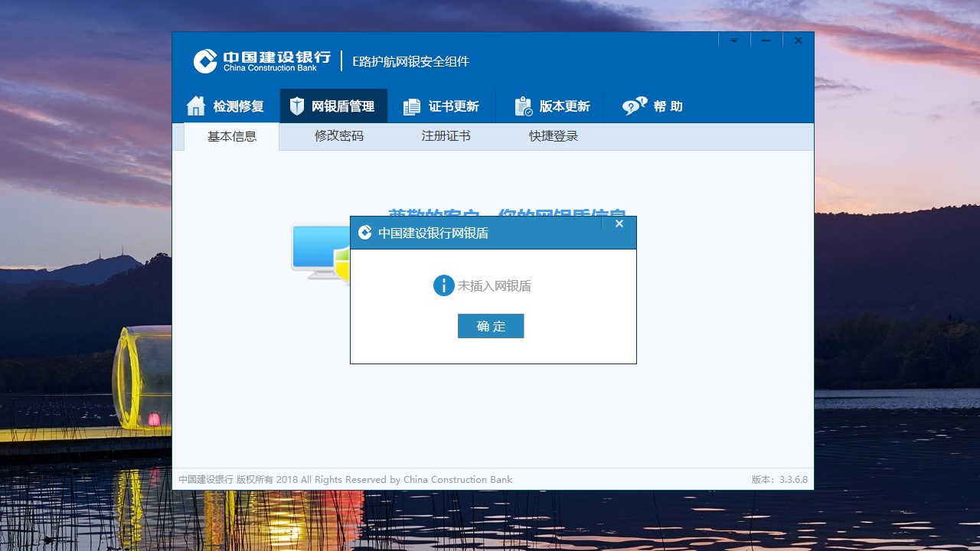The width and height of the screenshot is (980, 551).
Task: Switch to the 快捷登录 tab
Action: 554,135
